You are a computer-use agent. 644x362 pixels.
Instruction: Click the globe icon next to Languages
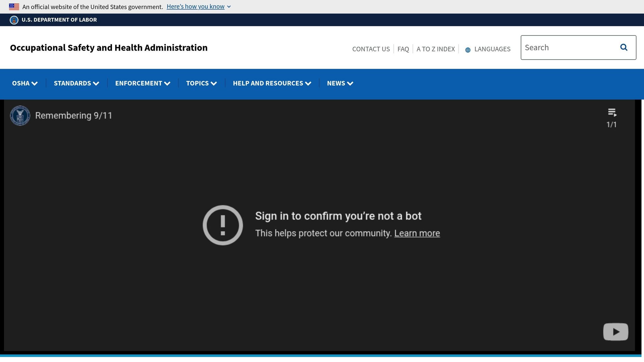tap(468, 50)
